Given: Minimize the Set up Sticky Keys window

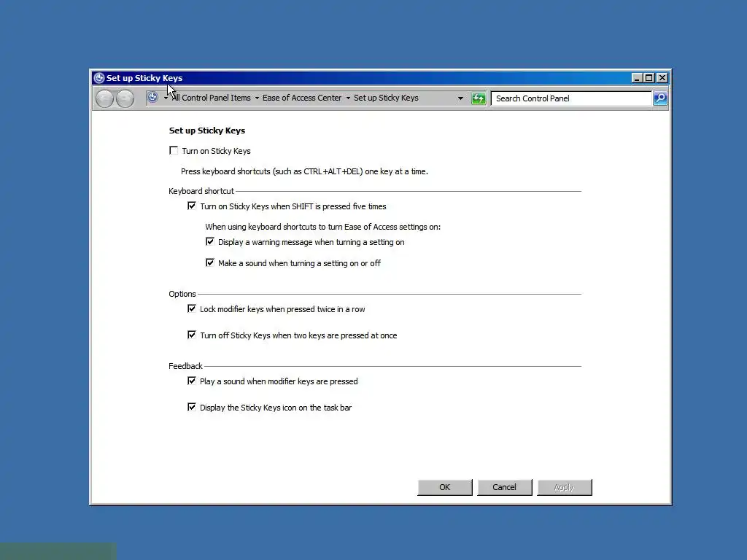Looking at the screenshot, I should coord(636,78).
